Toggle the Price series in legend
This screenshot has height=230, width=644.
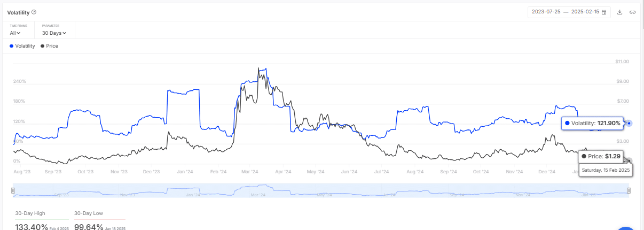(x=50, y=46)
